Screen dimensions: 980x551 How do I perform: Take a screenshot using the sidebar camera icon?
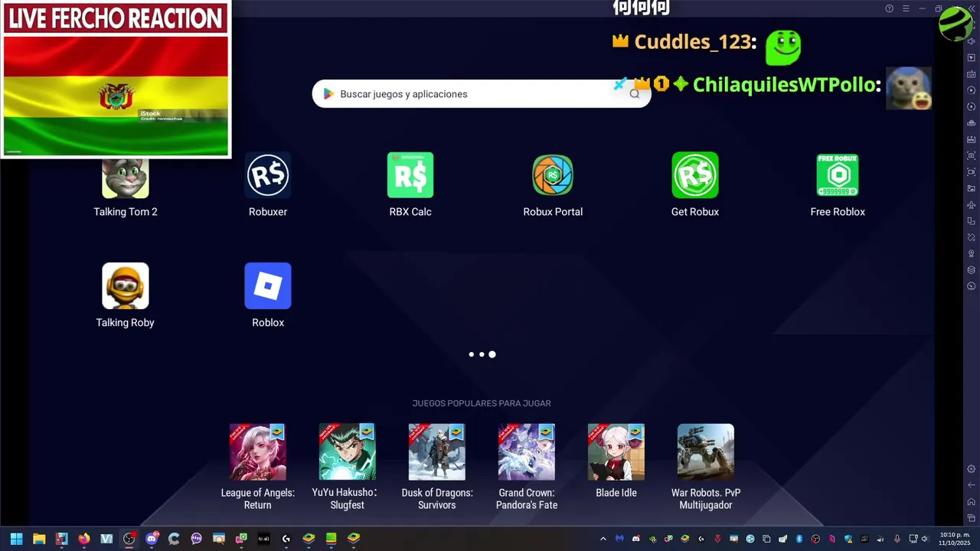(971, 155)
